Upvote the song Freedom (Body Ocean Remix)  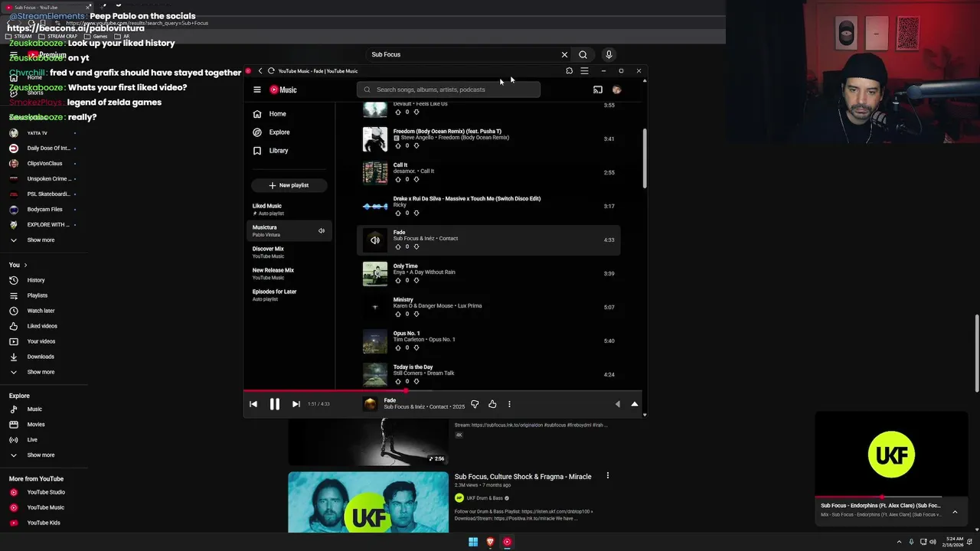click(397, 145)
